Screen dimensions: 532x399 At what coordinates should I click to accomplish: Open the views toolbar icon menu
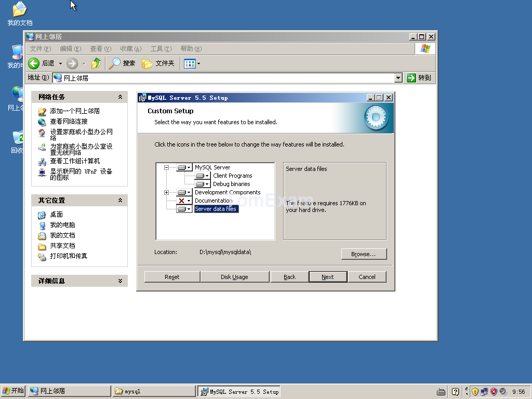[192, 63]
